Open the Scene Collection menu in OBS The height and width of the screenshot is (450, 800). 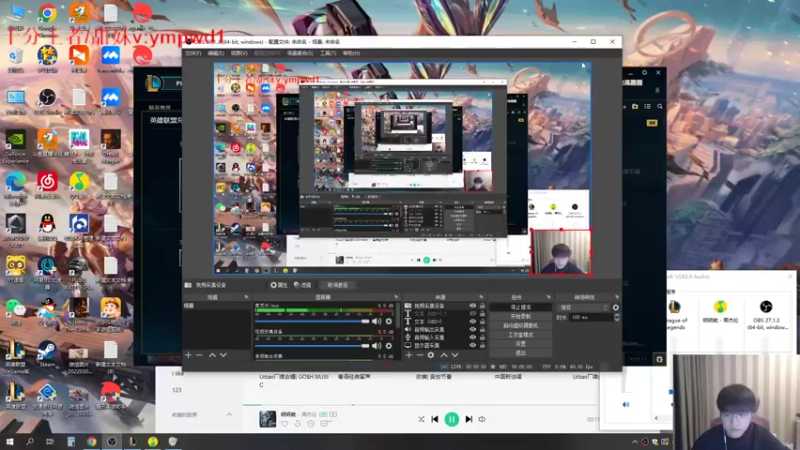coord(299,53)
